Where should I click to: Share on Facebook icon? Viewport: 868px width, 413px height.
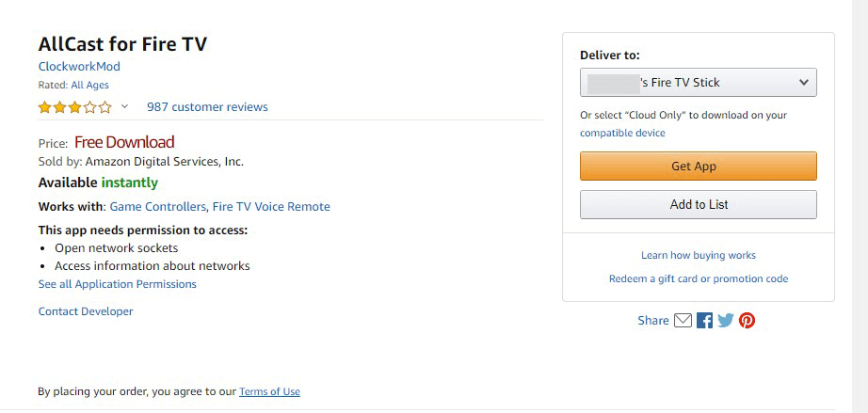click(x=704, y=320)
